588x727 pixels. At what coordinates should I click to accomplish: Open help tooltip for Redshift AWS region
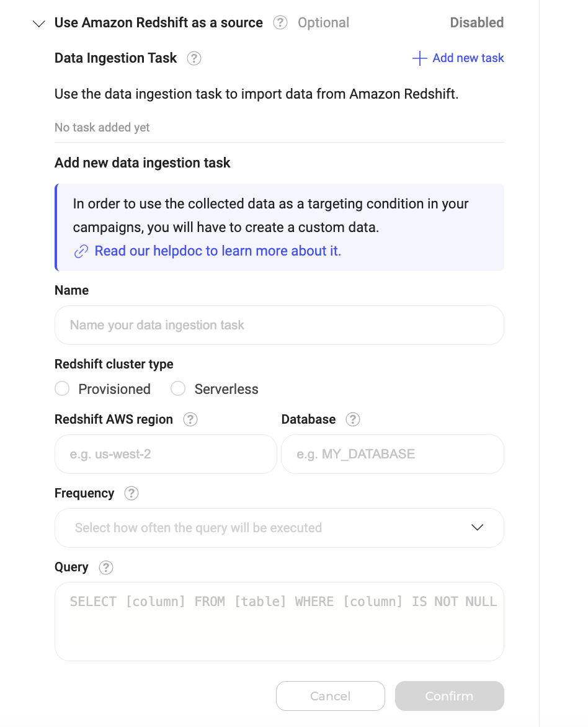(190, 419)
